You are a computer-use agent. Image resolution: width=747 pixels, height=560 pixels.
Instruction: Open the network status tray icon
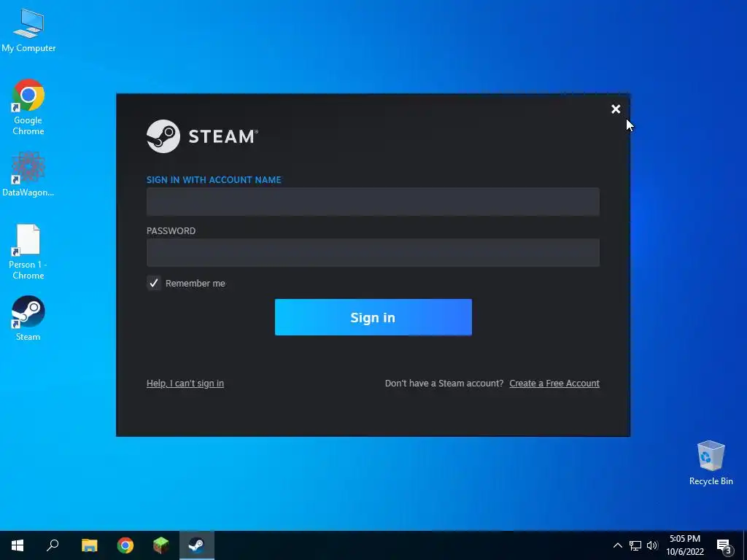point(635,545)
